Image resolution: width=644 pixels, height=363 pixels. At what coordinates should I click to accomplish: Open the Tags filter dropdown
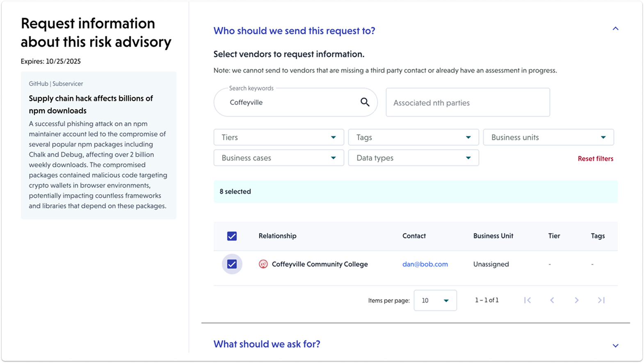(x=413, y=137)
